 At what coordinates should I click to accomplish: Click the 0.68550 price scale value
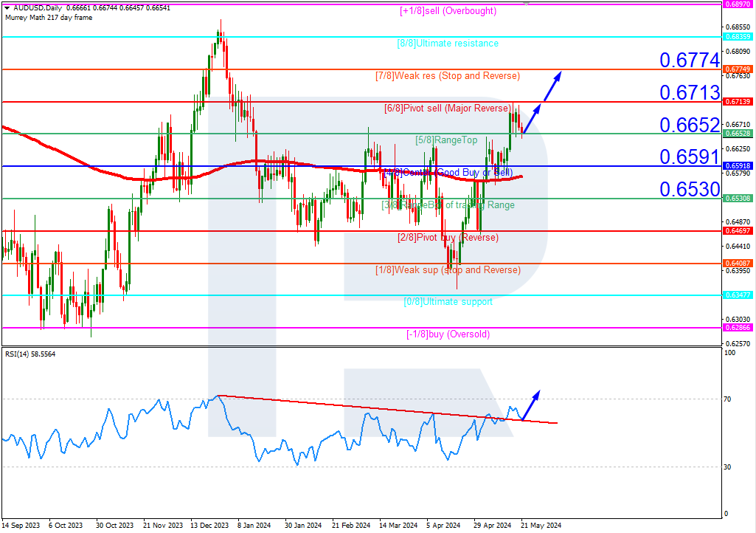[738, 27]
